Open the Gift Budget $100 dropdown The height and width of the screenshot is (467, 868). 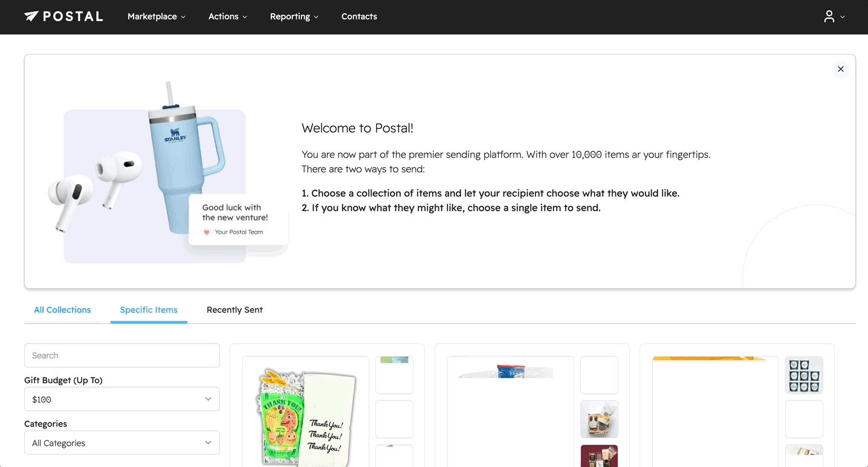pyautogui.click(x=122, y=399)
